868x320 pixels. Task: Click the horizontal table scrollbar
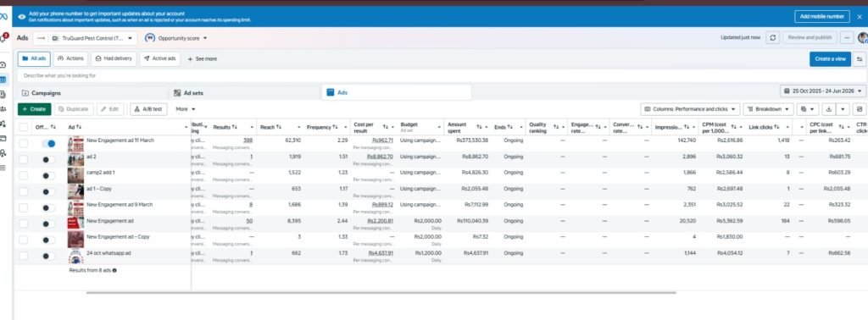tap(381, 292)
